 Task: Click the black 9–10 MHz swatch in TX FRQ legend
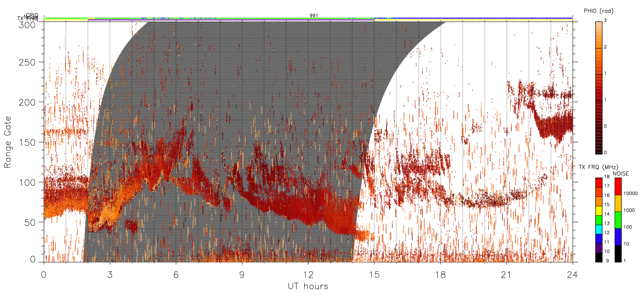(599, 257)
